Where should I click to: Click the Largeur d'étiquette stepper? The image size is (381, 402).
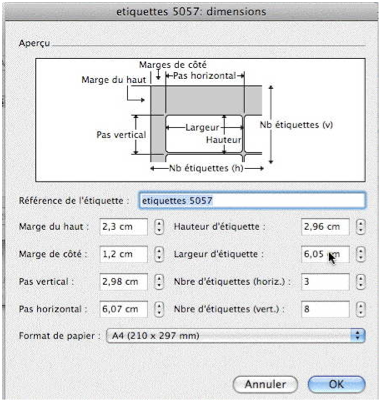point(361,254)
